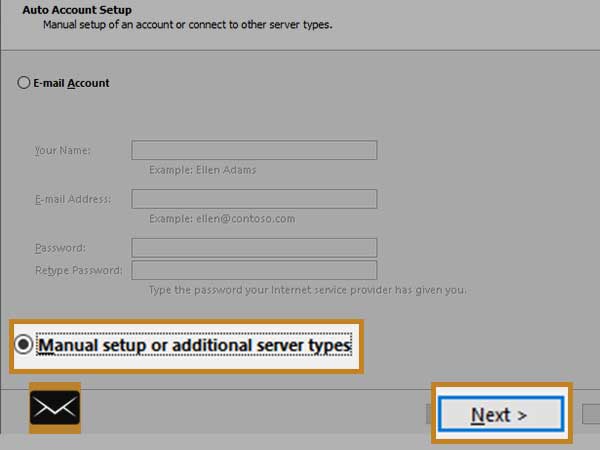
Task: Click the 'Auto Account Setup' heading
Action: click(77, 10)
